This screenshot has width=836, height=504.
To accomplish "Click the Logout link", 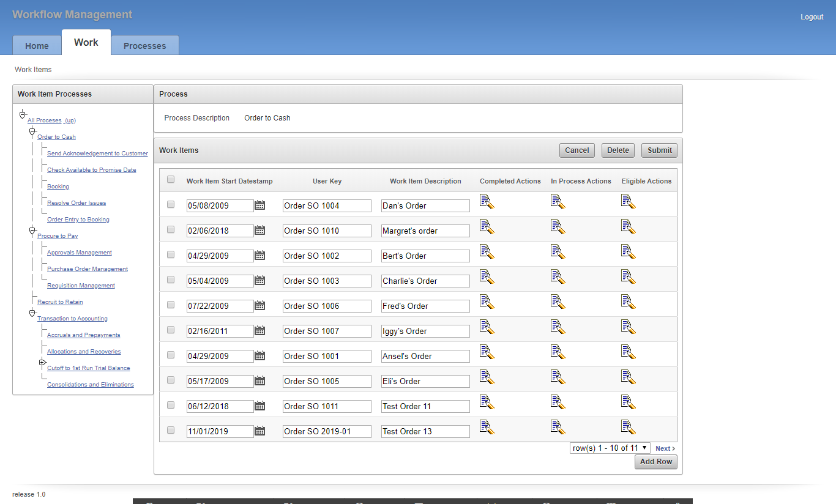I will [812, 17].
